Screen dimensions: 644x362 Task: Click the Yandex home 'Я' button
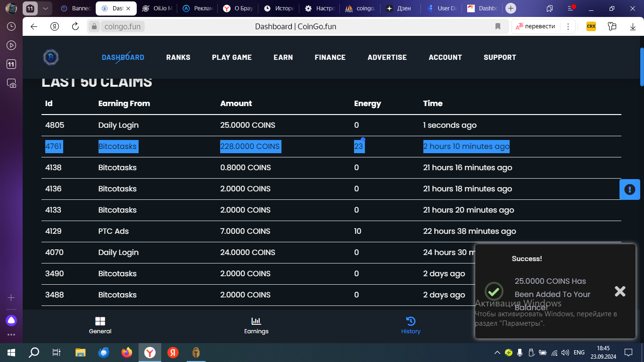pos(55,26)
